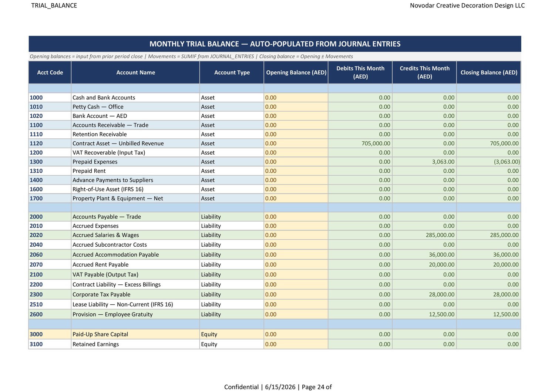Viewport: 555px width, 392px height.
Task: Click 'Asset' type in row 1700
Action: click(x=232, y=199)
